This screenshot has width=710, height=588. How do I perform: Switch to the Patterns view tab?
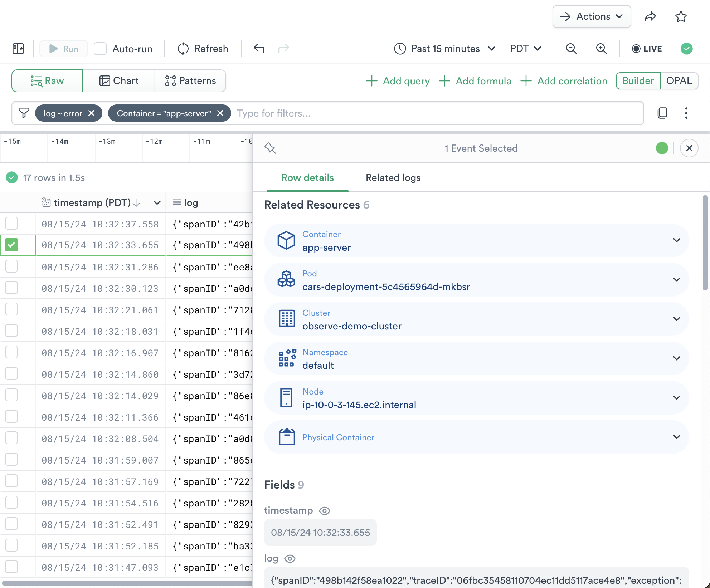(x=190, y=81)
